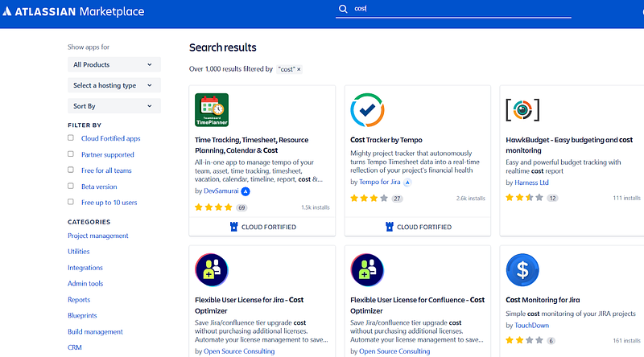Image resolution: width=644 pixels, height=357 pixels.
Task: Click Free for all teams filter label
Action: (106, 170)
